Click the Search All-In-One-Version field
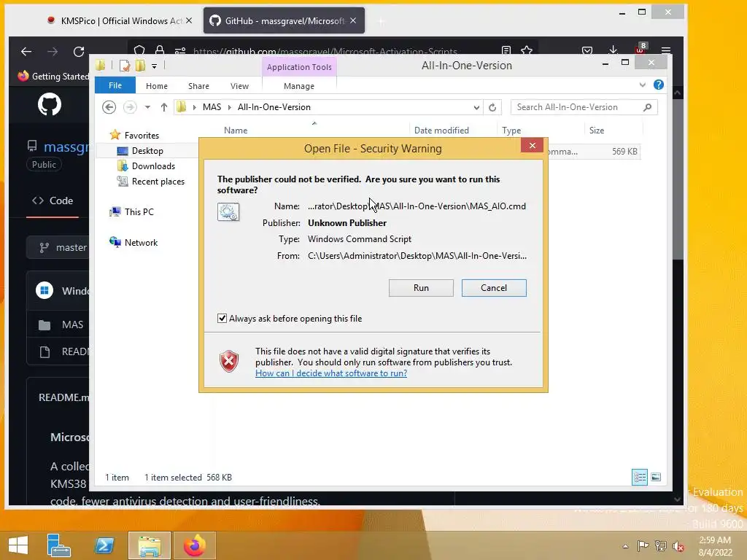The height and width of the screenshot is (560, 747). [584, 107]
